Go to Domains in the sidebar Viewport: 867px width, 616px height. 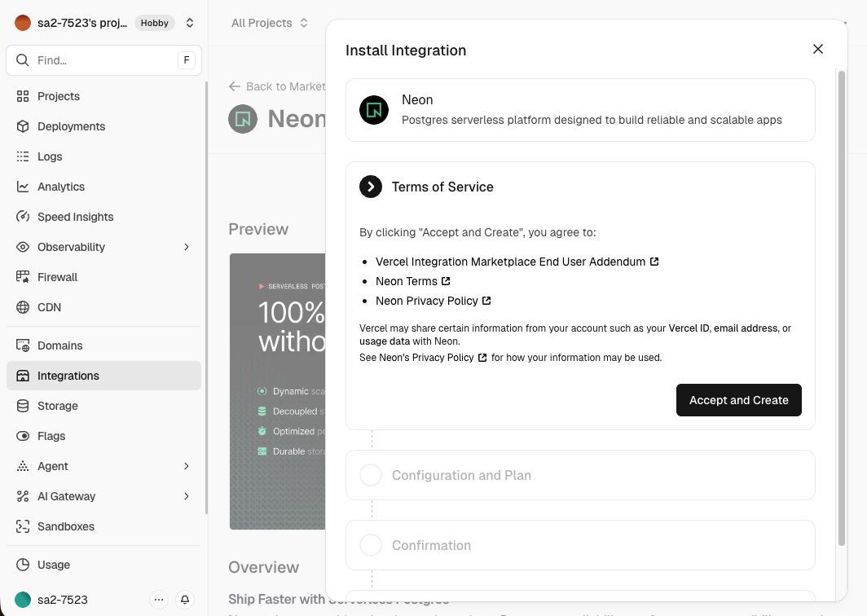[x=60, y=345]
